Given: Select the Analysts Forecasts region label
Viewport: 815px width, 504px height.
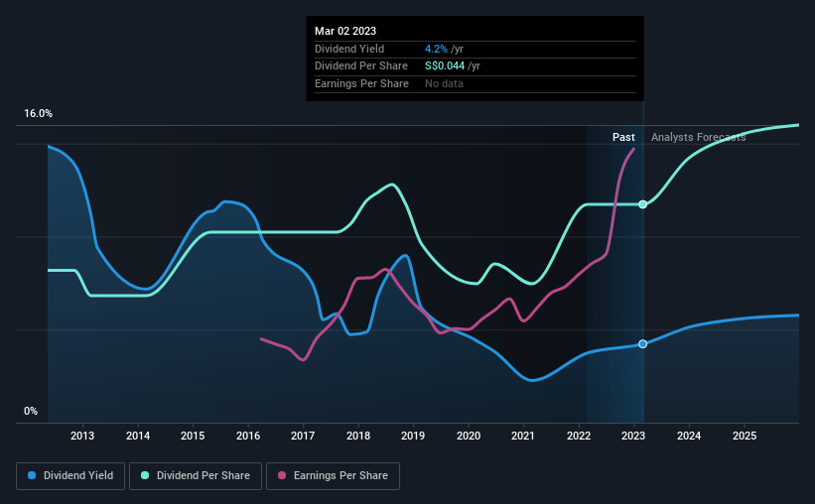Looking at the screenshot, I should [x=698, y=137].
